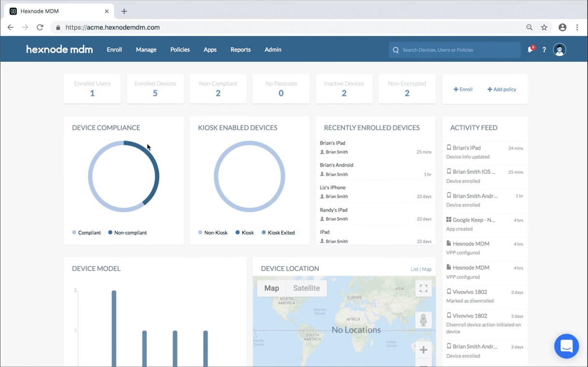Bookmark page with the star icon
Image resolution: width=588 pixels, height=367 pixels.
coord(544,28)
